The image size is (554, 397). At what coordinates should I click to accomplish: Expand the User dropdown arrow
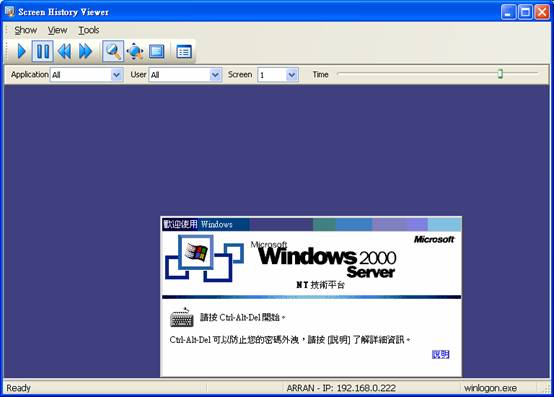[x=215, y=75]
